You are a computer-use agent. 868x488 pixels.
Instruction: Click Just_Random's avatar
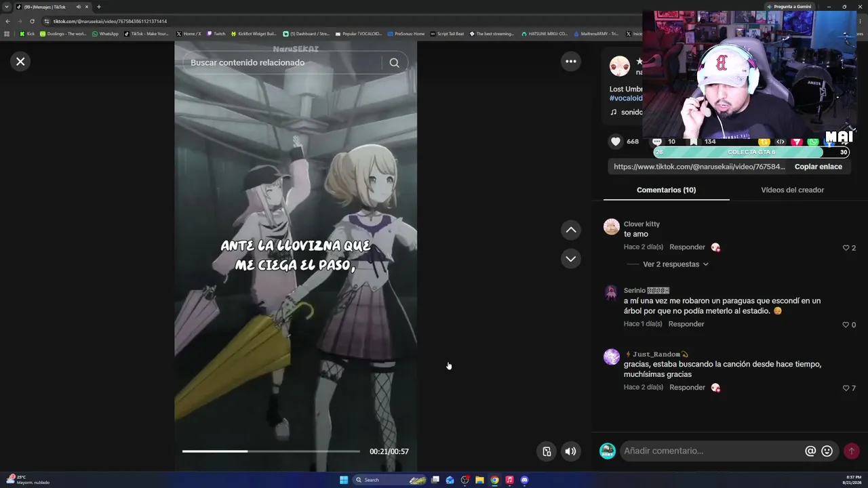tap(612, 357)
